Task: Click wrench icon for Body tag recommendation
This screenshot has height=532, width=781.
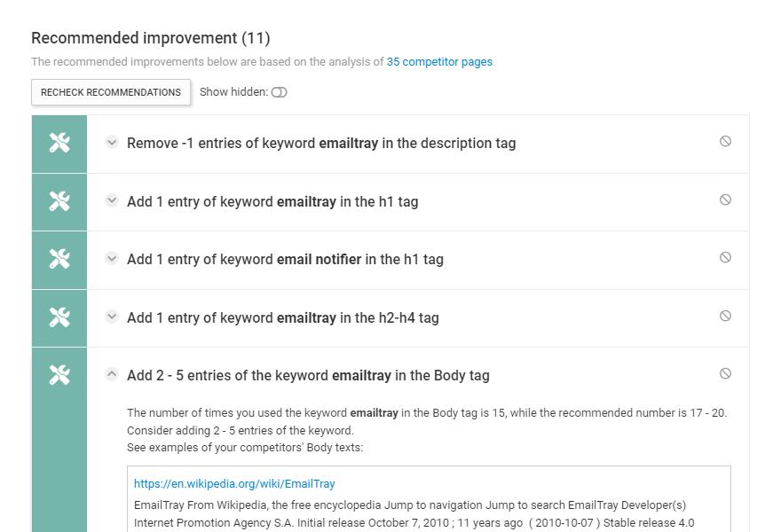Action: click(x=59, y=375)
